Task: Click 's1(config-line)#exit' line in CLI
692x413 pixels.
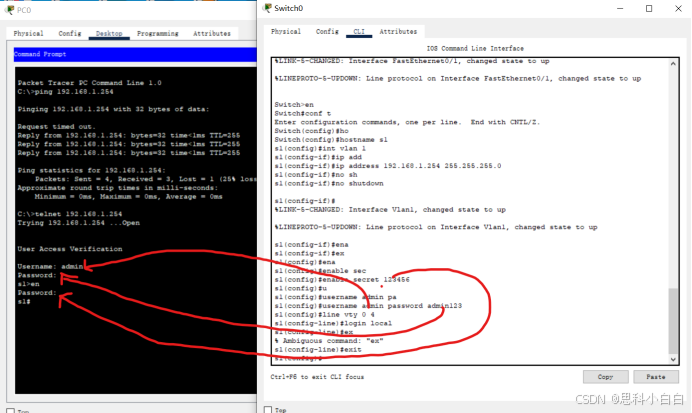Action: click(x=318, y=349)
